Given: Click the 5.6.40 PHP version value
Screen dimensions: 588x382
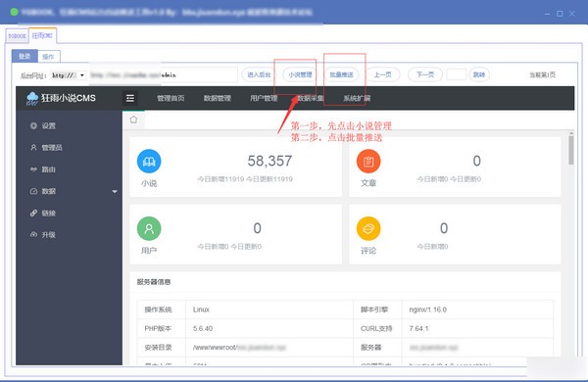Looking at the screenshot, I should point(203,328).
